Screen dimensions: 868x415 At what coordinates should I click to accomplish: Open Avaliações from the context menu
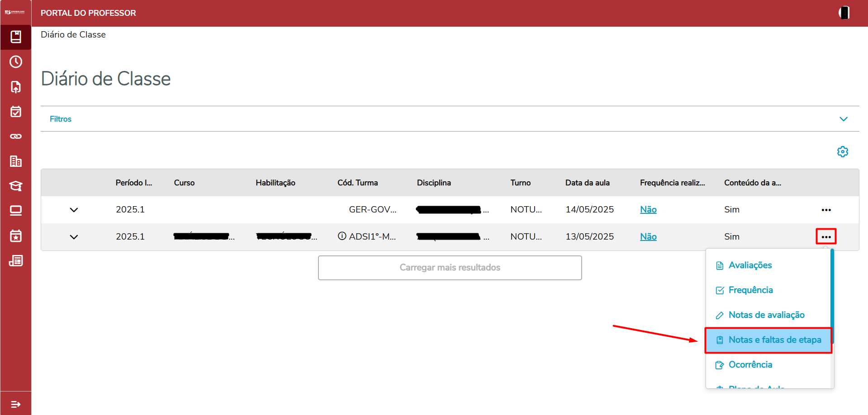coord(749,265)
